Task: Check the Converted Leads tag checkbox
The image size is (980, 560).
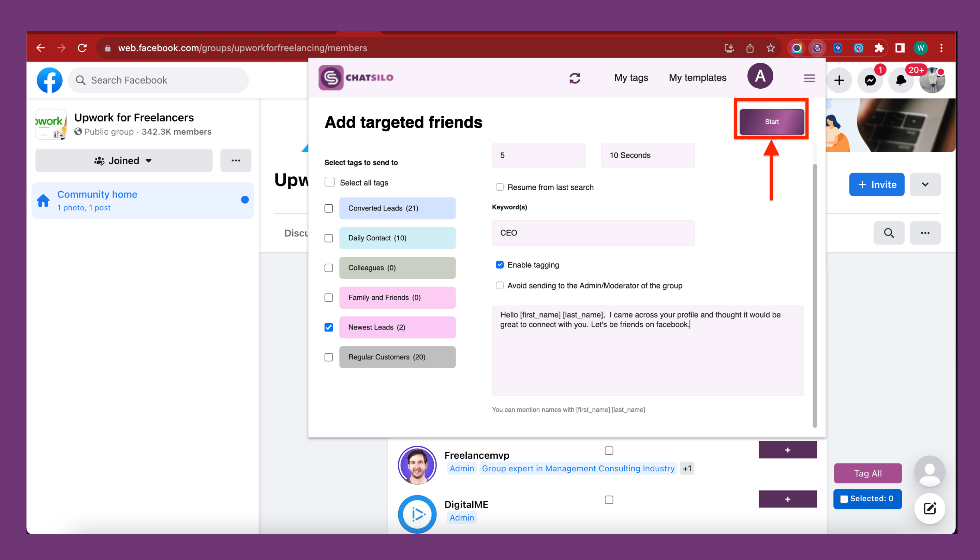Action: pyautogui.click(x=329, y=208)
